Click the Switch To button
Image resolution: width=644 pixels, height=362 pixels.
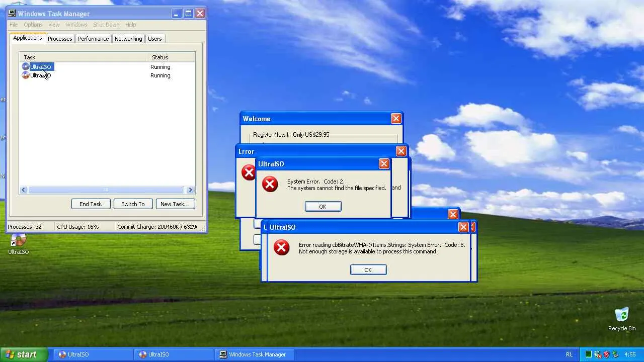pos(133,204)
